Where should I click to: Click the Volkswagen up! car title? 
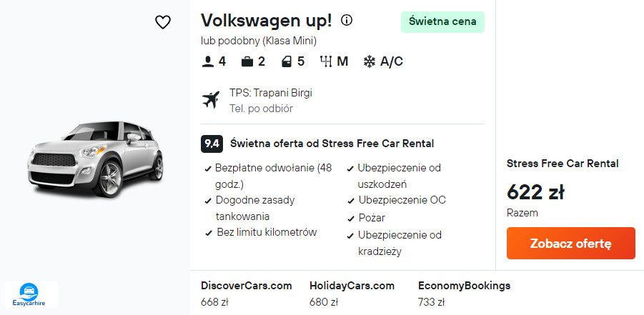tap(267, 21)
